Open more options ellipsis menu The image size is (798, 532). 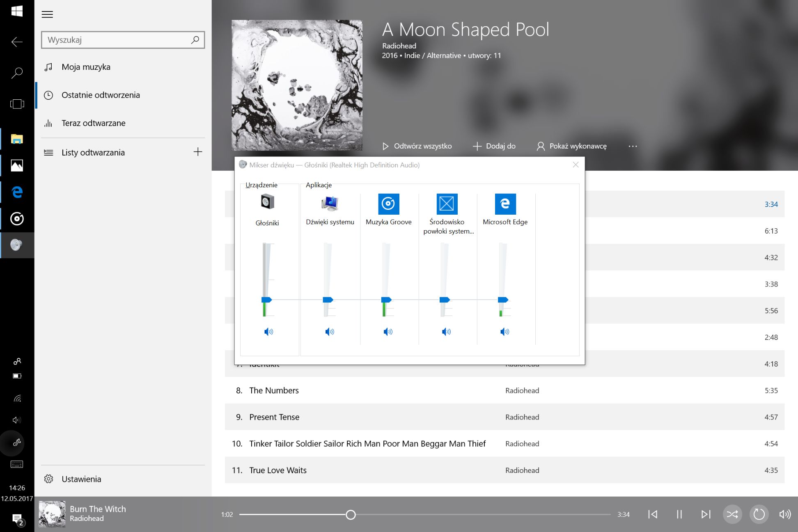633,146
